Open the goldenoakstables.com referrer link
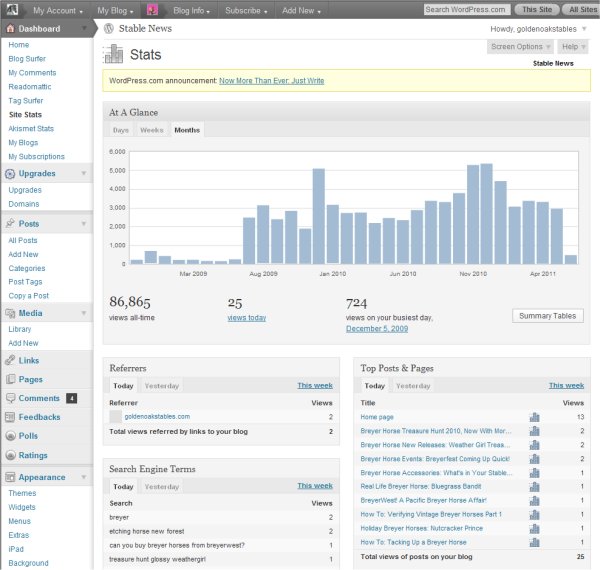The image size is (600, 570). (157, 416)
